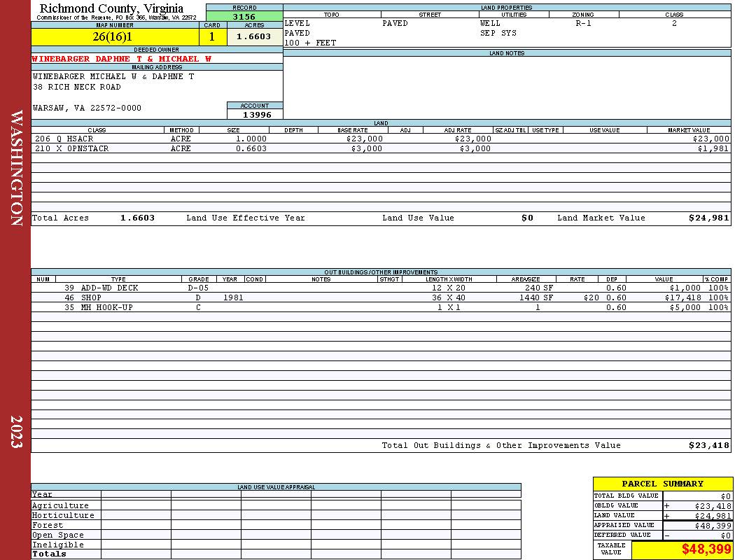Click red TAXABLE VALUE $48,399
Image resolution: width=735 pixels, height=560 pixels.
pos(706,549)
